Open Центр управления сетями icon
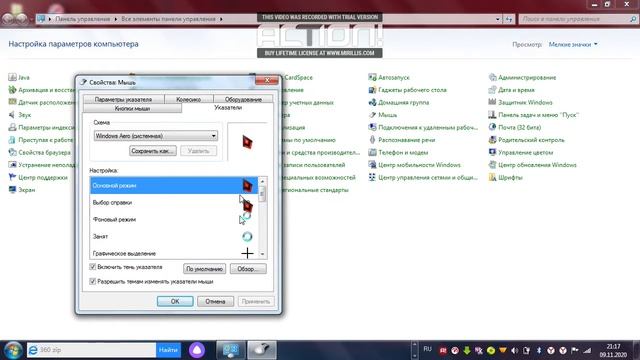Image resolution: width=640 pixels, height=360 pixels. [x=372, y=177]
